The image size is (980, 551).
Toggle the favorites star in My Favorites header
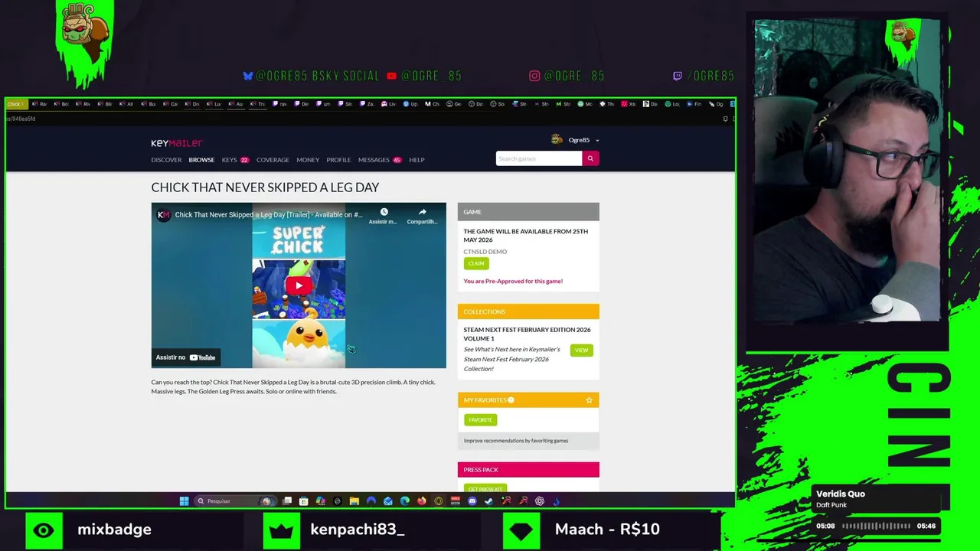click(x=589, y=399)
